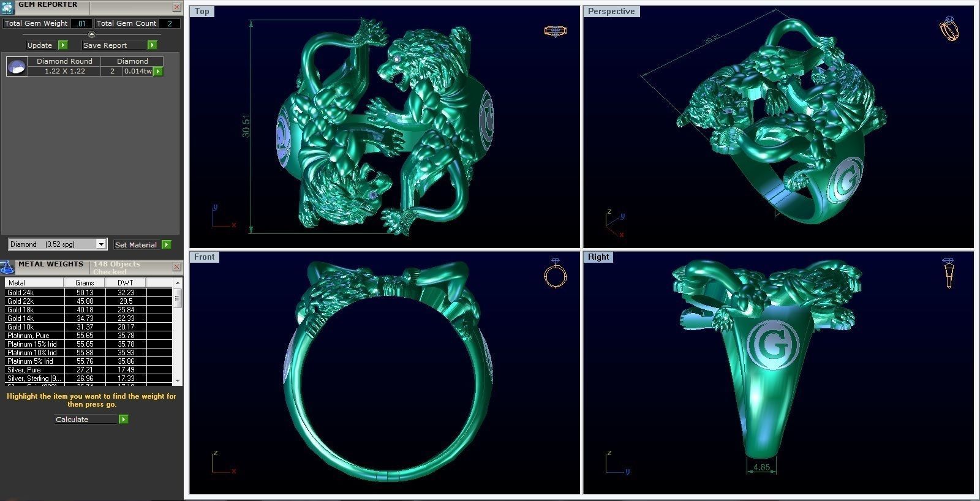Click the 34.73 grams value
This screenshot has height=501, width=980.
(85, 318)
